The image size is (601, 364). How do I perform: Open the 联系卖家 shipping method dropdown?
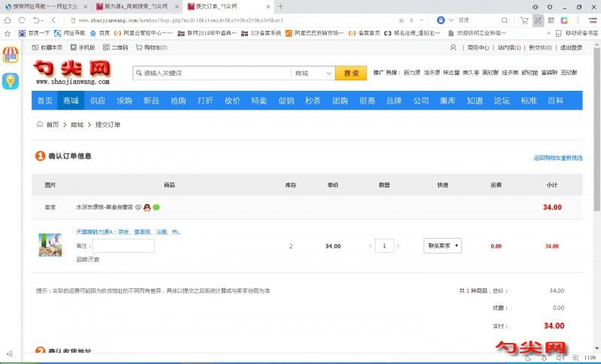click(442, 245)
